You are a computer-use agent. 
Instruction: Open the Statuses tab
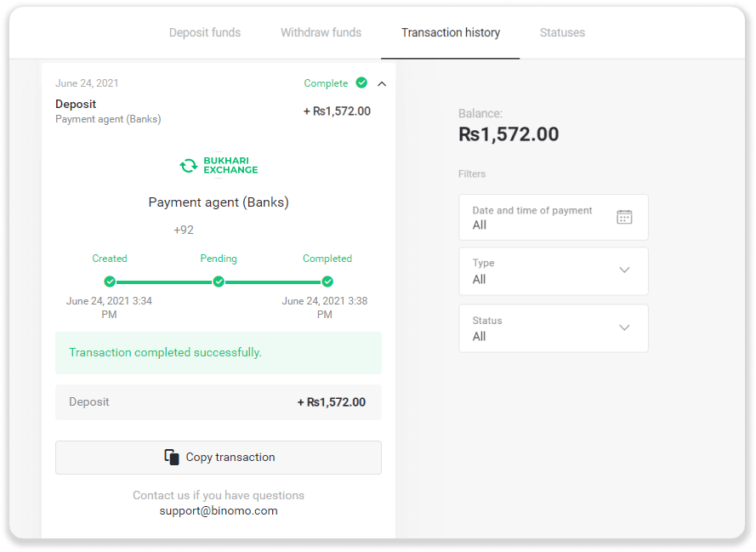[562, 33]
